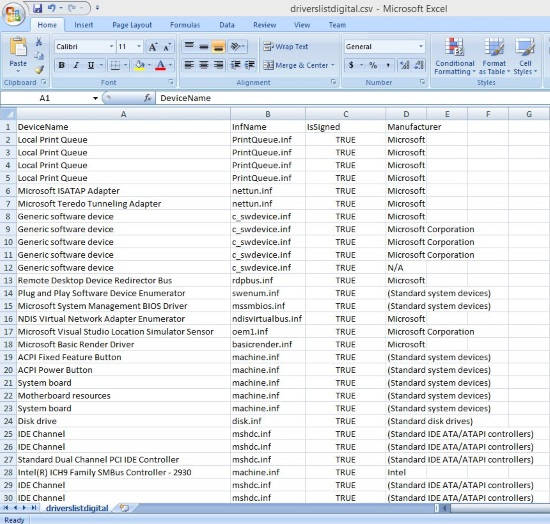Screen dimensions: 550x524
Task: Open the Cell Styles gallery
Action: click(x=525, y=56)
